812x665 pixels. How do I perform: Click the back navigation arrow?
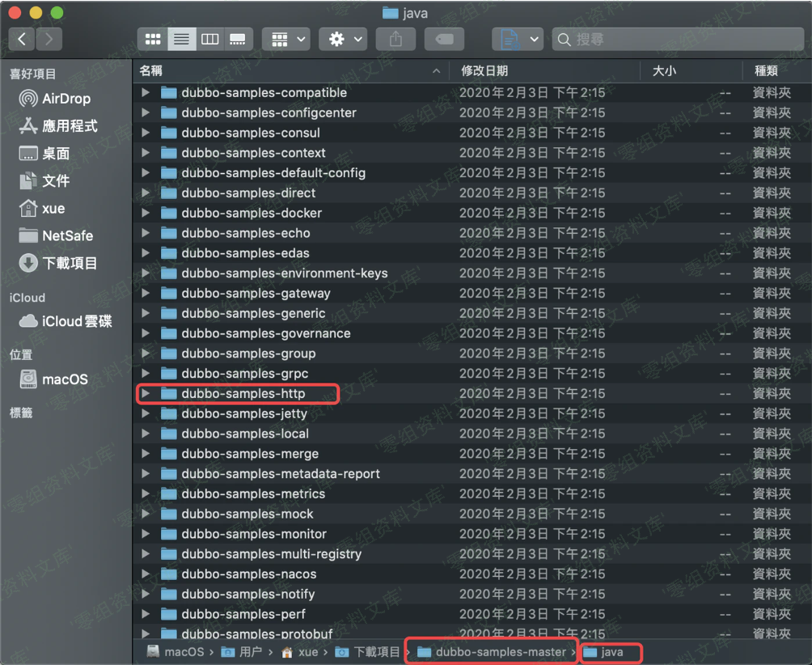(x=21, y=39)
